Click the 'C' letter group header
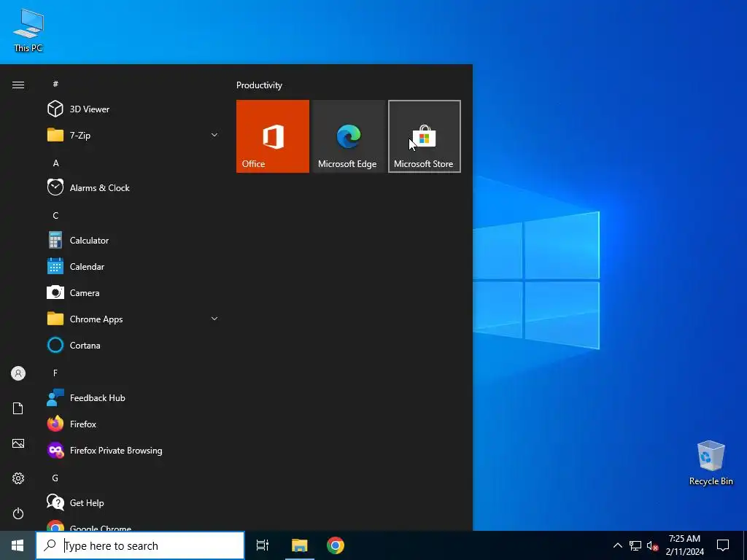Viewport: 747px width, 560px height. [x=55, y=215]
